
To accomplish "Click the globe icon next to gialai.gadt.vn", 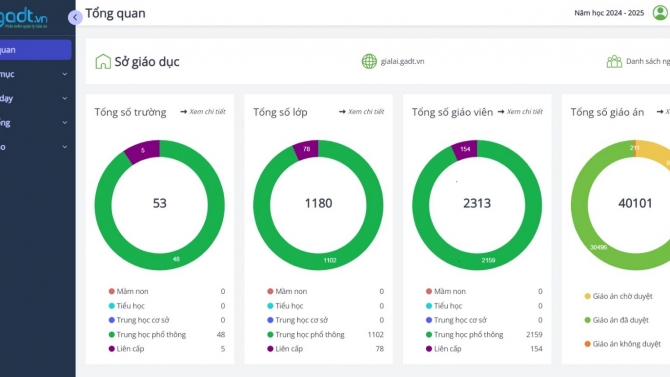I will (x=369, y=61).
